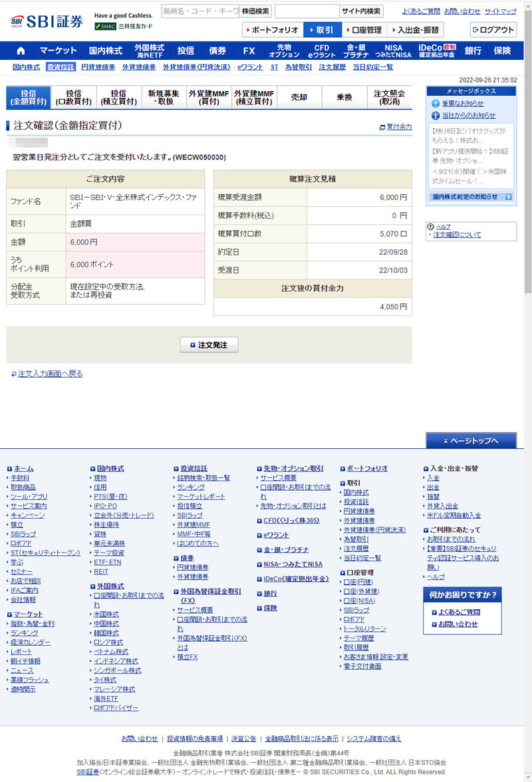This screenshot has width=532, height=782.
Task: Click the 当社からのお知らせ info icon
Action: tap(436, 116)
